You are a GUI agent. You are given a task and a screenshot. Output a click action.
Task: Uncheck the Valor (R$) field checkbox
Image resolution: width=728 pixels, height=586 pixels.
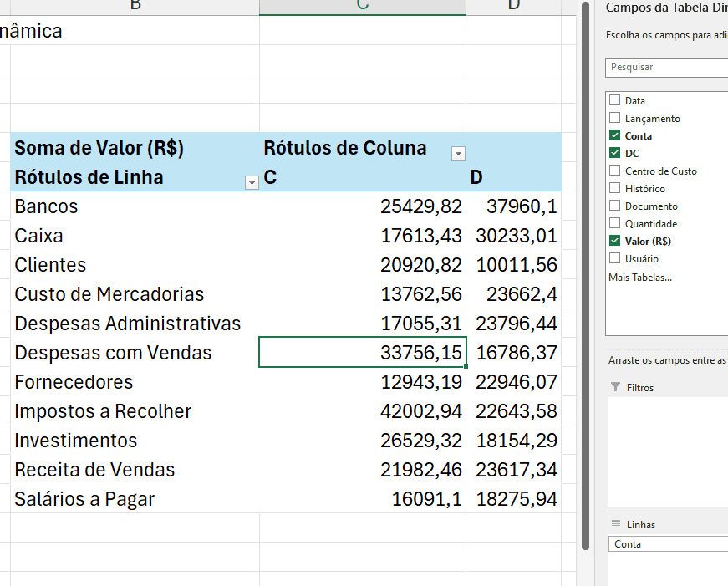coord(615,241)
